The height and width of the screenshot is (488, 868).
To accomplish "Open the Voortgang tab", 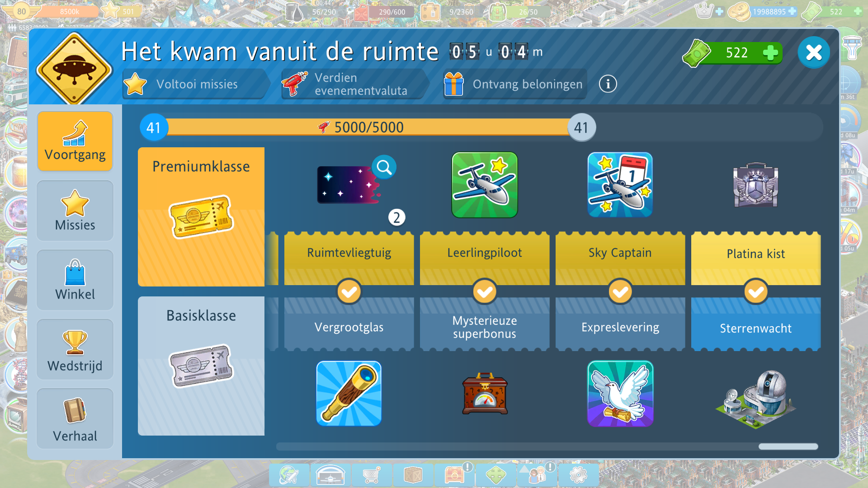I will (x=75, y=141).
